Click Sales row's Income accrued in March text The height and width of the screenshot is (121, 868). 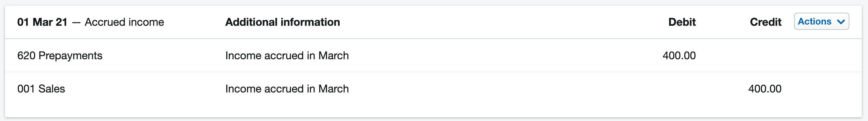(287, 89)
